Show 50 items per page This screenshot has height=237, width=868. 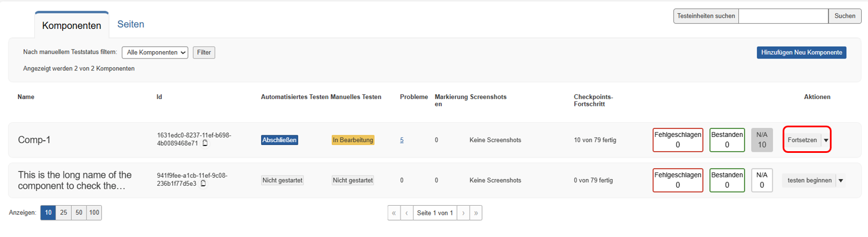pyautogui.click(x=79, y=213)
